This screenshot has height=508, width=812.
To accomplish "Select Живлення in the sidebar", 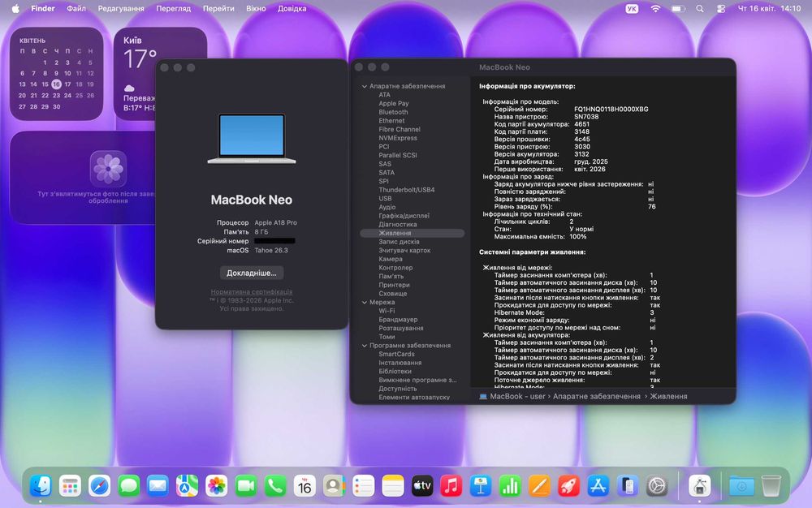I will point(412,234).
